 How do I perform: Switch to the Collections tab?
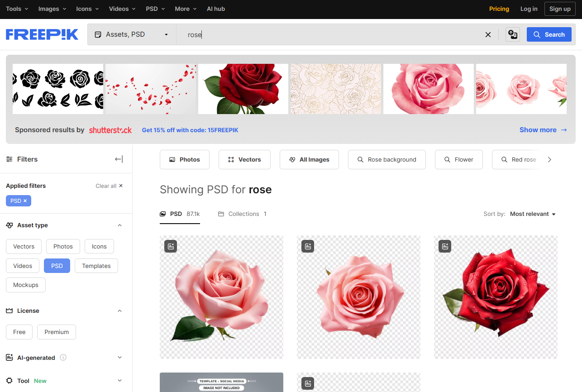pyautogui.click(x=243, y=214)
